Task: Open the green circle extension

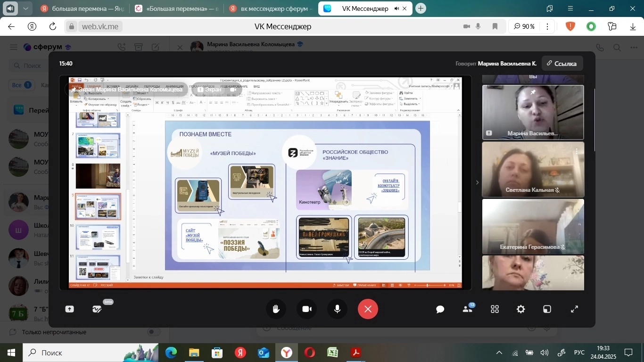Action: tap(591, 26)
